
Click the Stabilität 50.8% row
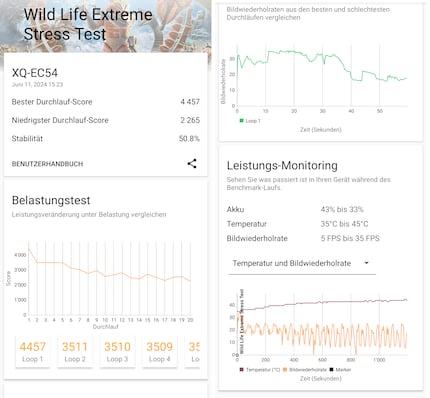point(106,139)
